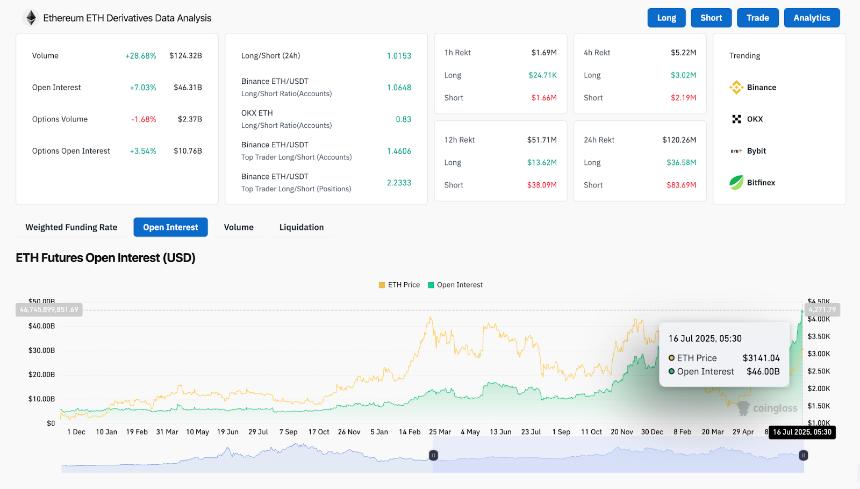860x489 pixels.
Task: Click the Long button
Action: pos(666,18)
